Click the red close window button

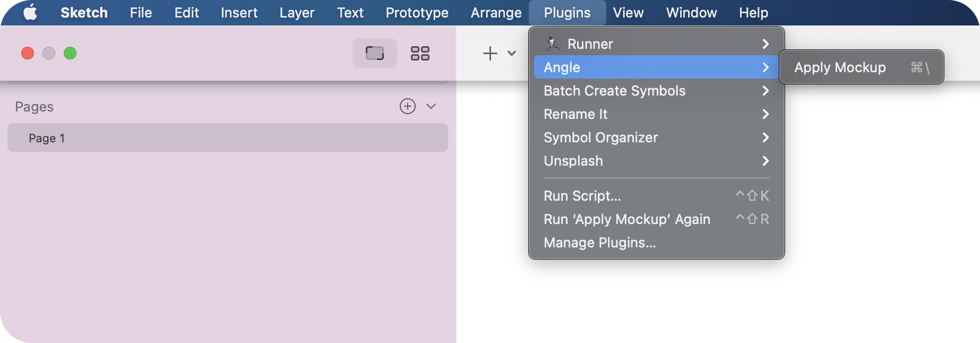28,53
